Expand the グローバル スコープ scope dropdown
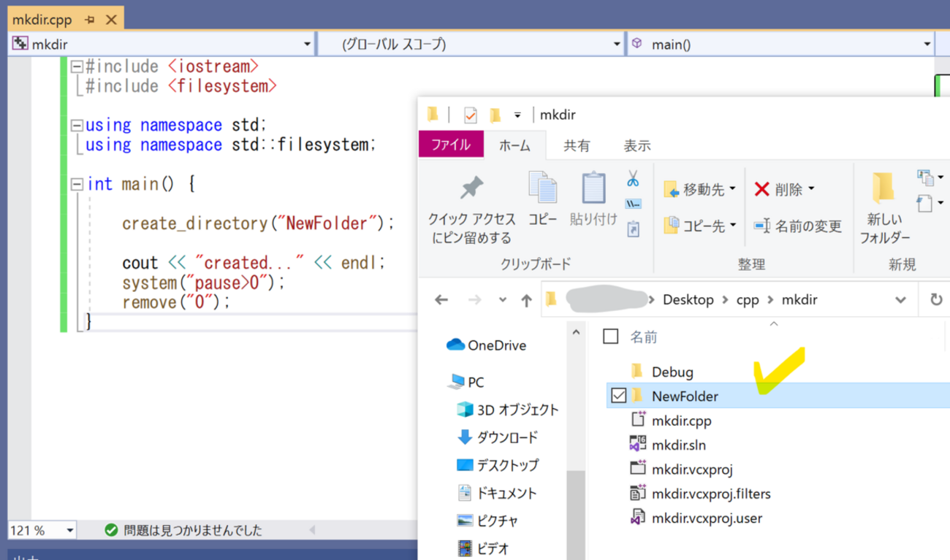The image size is (950, 560). pyautogui.click(x=617, y=45)
